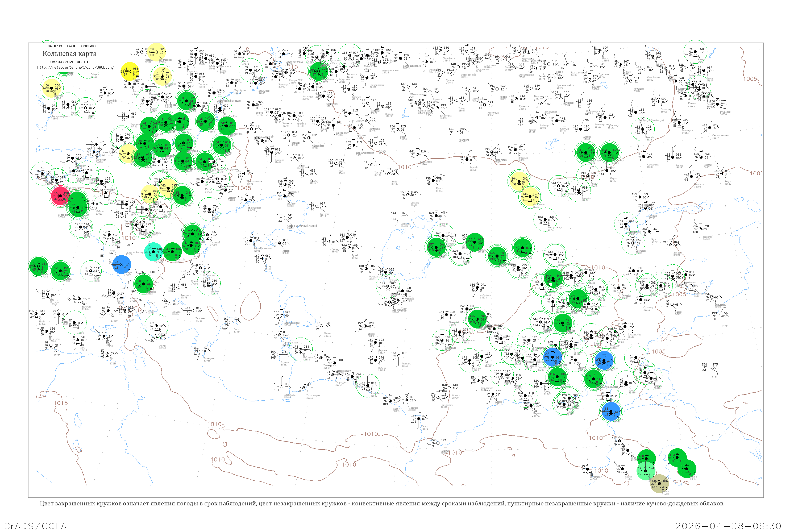This screenshot has width=798, height=532.
Task: Click the light green Islamabad station circle
Action: pos(646,471)
